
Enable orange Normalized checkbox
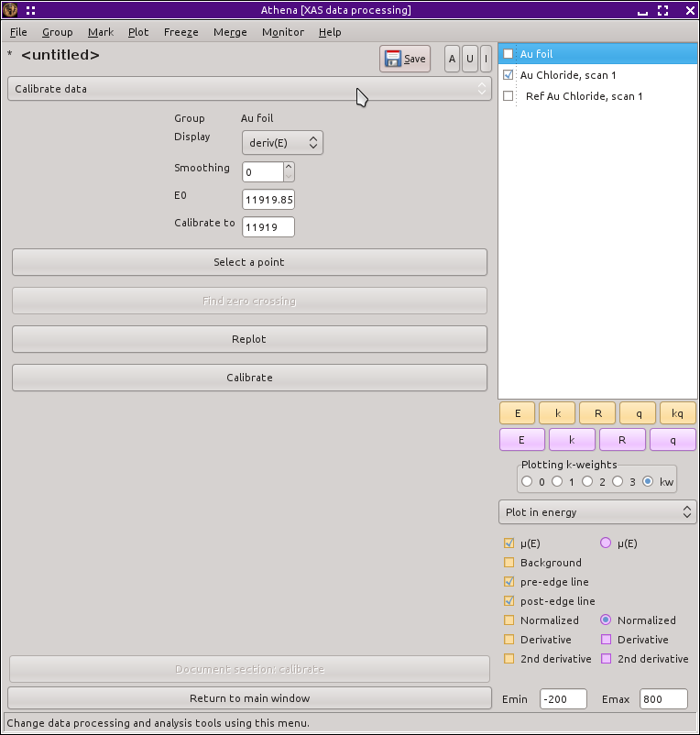coord(509,620)
